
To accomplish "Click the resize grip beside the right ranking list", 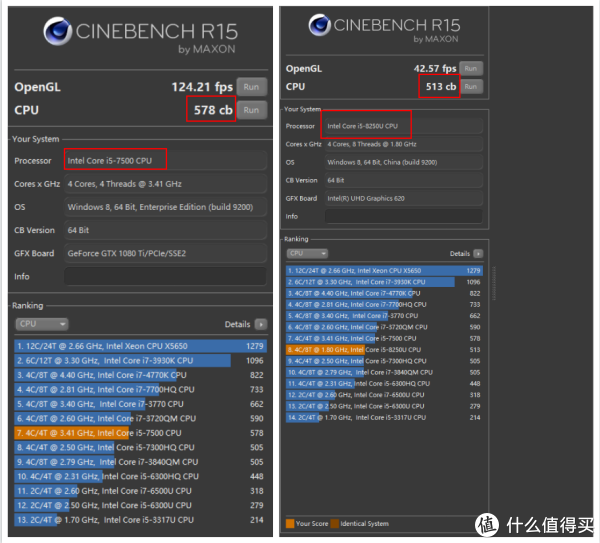I will point(494,283).
